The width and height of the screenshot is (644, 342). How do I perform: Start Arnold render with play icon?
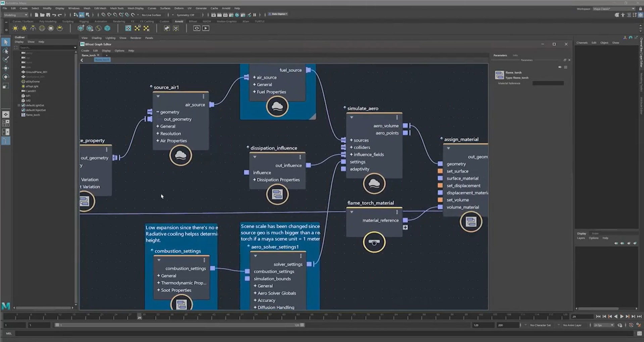click(x=206, y=28)
